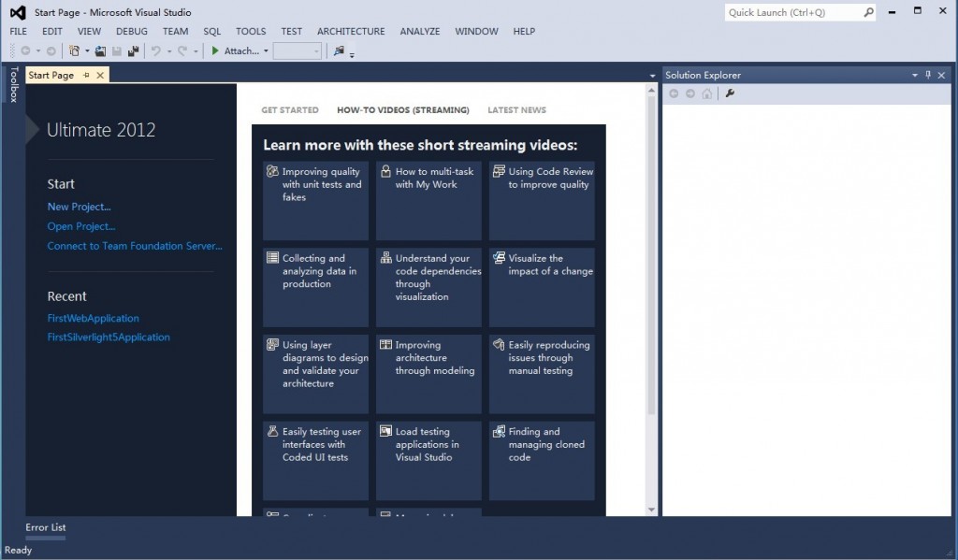The width and height of the screenshot is (958, 560).
Task: Open the Redo history dropdown arrow
Action: click(x=196, y=51)
